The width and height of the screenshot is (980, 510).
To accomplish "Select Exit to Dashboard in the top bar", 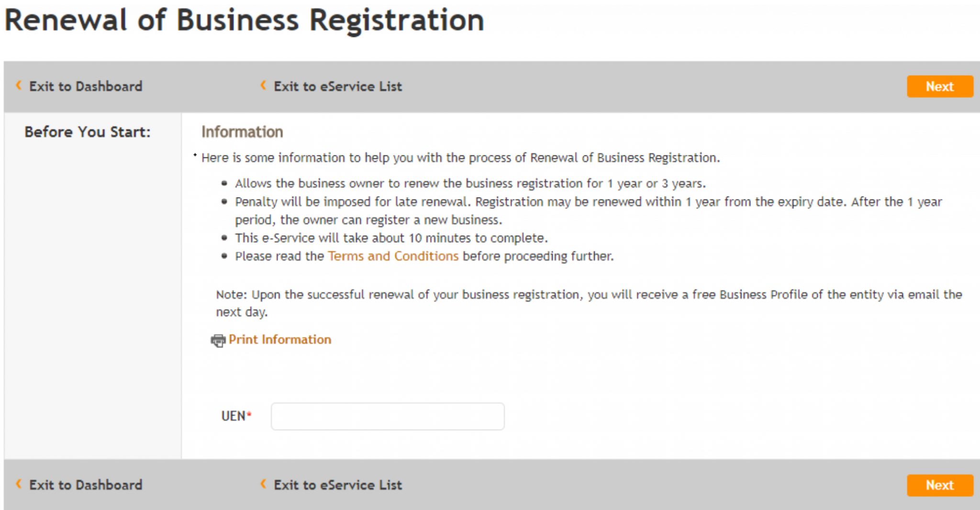I will click(x=86, y=86).
